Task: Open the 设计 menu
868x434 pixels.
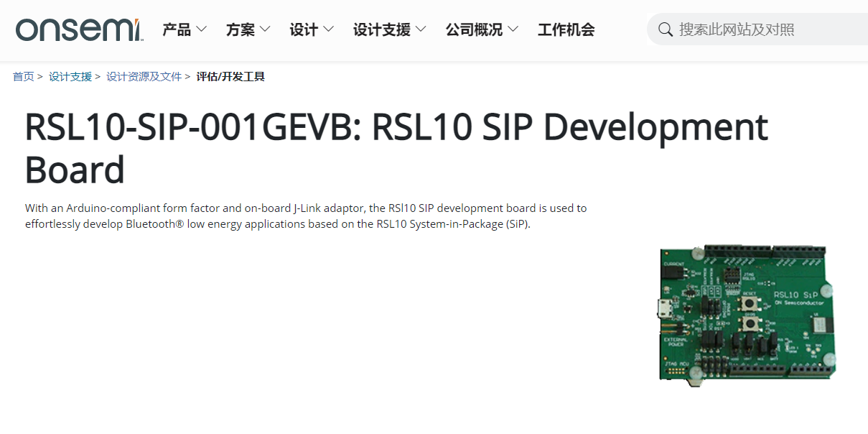Action: 304,29
